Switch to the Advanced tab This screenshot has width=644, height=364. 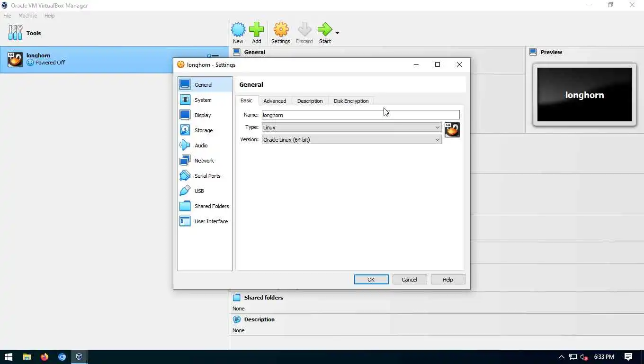(275, 101)
